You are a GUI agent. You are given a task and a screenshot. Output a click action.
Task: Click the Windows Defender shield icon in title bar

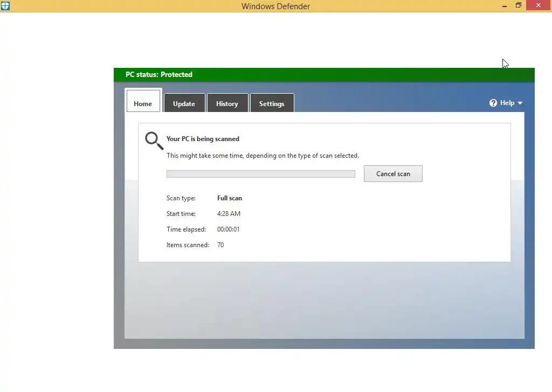5,5
